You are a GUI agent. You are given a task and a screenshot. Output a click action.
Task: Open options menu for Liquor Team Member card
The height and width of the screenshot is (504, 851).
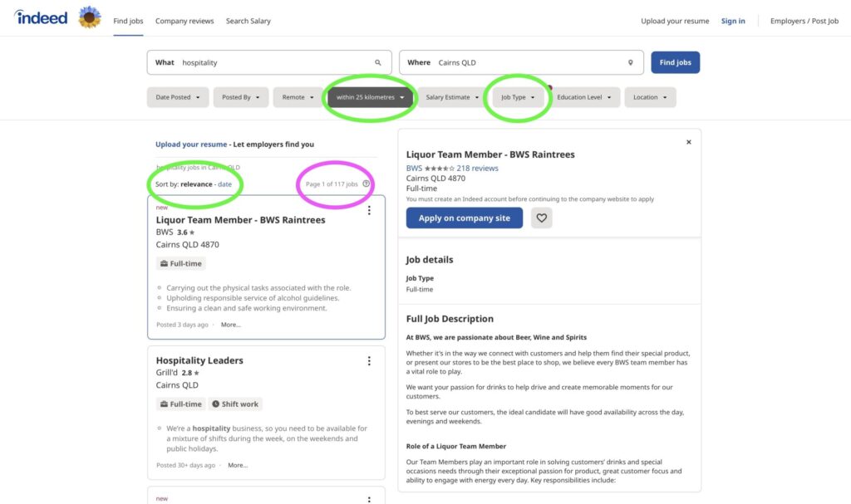[369, 211]
